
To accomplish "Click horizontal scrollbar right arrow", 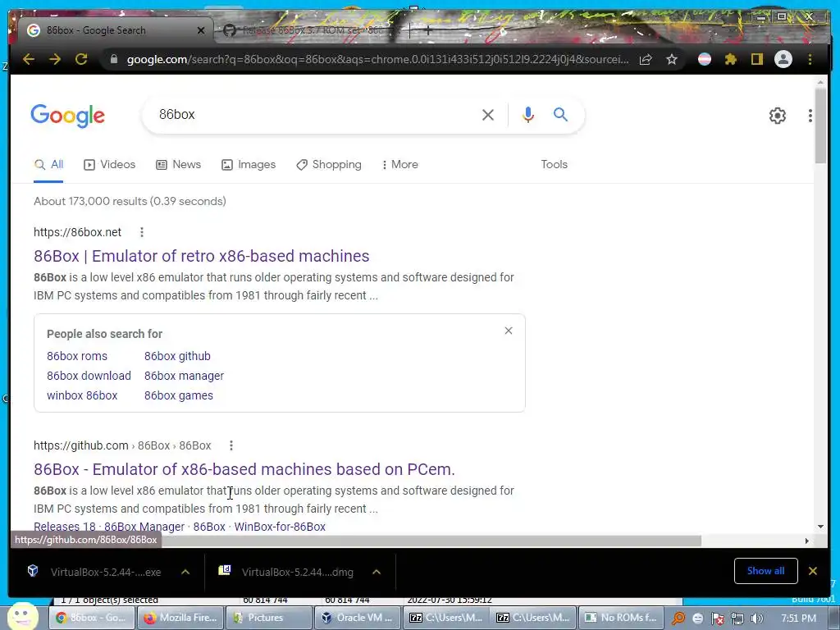I will point(807,541).
